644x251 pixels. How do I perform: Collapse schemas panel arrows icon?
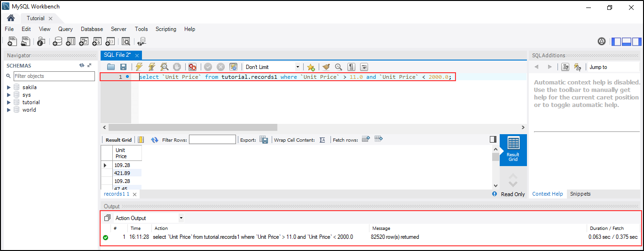tap(89, 66)
